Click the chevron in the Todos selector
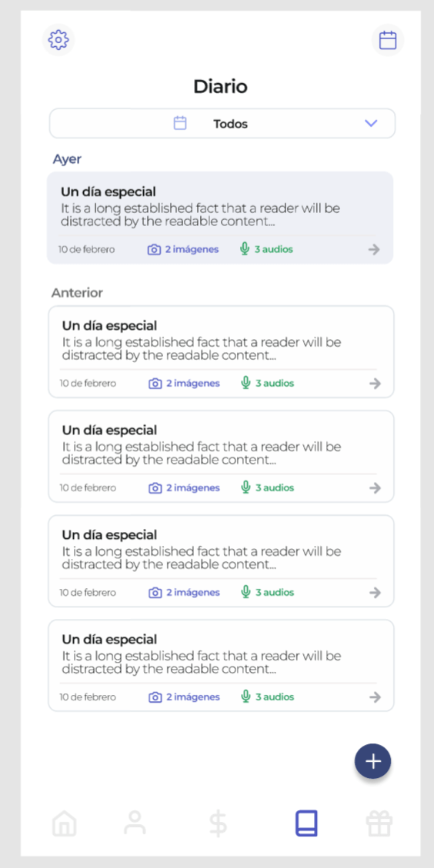 pos(371,123)
